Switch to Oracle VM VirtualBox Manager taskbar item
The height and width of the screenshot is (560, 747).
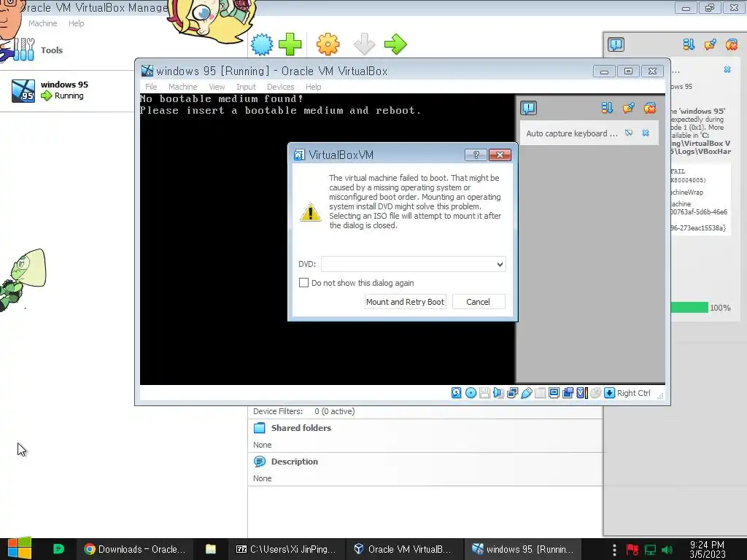(x=403, y=549)
